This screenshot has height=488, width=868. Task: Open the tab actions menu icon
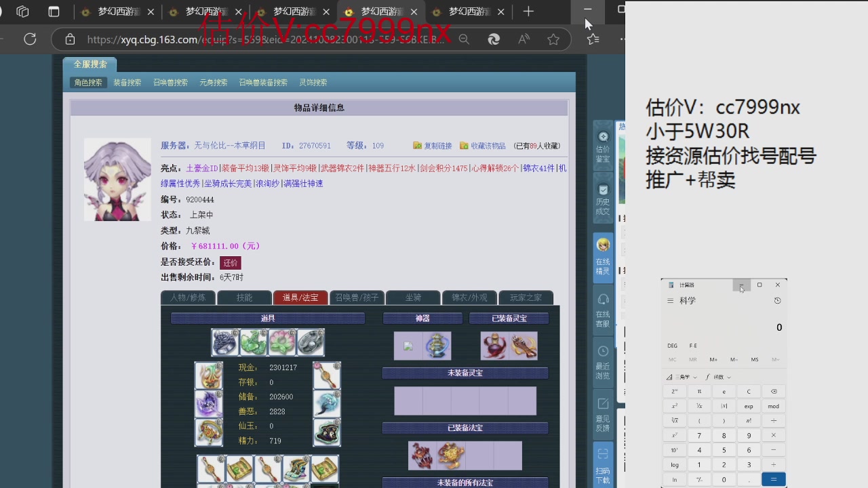(x=54, y=12)
